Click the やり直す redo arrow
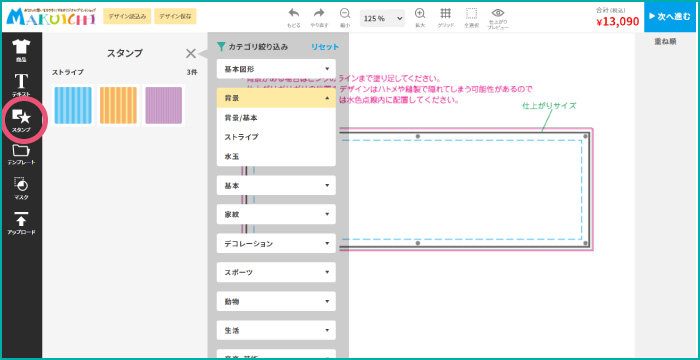 coord(319,18)
